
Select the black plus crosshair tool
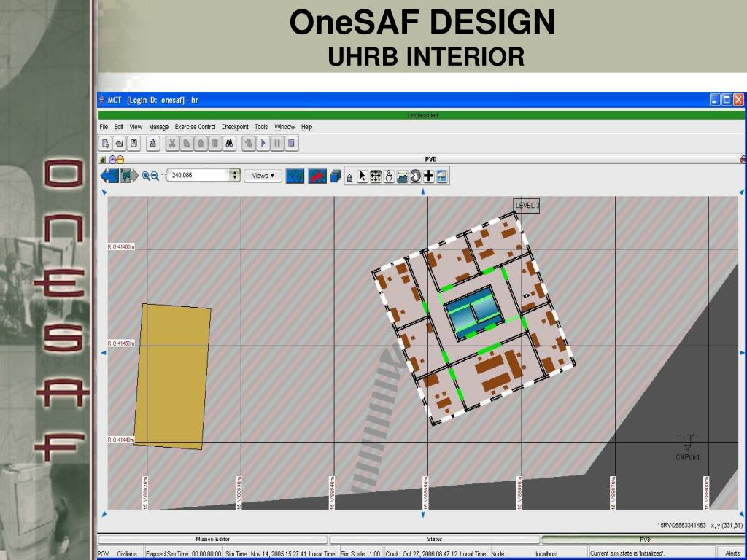pyautogui.click(x=429, y=176)
